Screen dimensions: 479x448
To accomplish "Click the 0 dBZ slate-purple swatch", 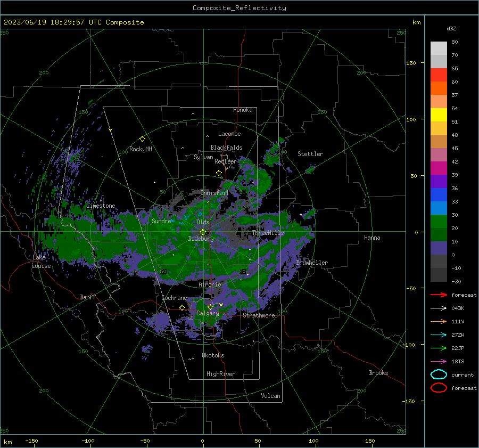I will pos(439,248).
